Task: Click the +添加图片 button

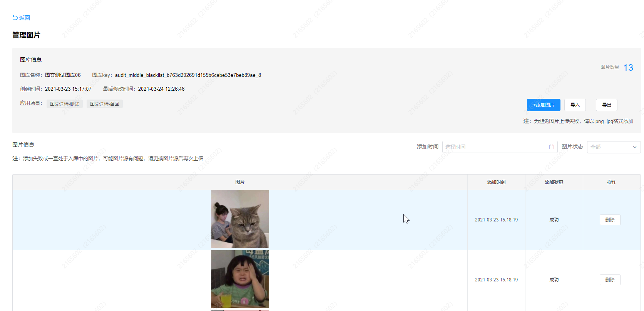Action: pyautogui.click(x=544, y=105)
